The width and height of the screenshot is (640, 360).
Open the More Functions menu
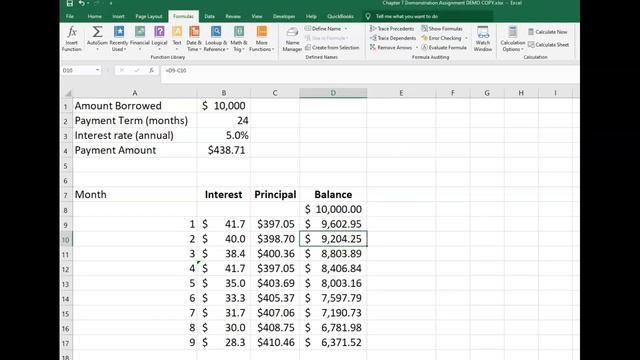pos(261,39)
